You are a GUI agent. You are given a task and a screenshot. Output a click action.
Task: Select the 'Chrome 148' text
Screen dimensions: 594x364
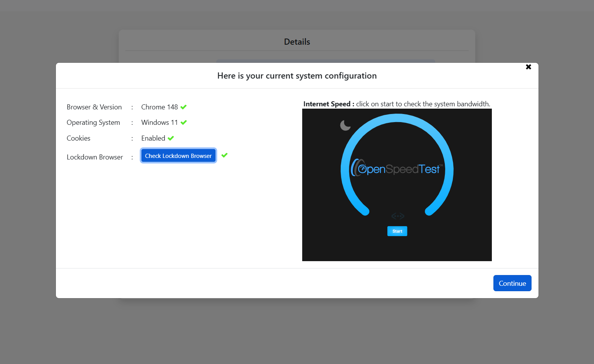click(160, 107)
